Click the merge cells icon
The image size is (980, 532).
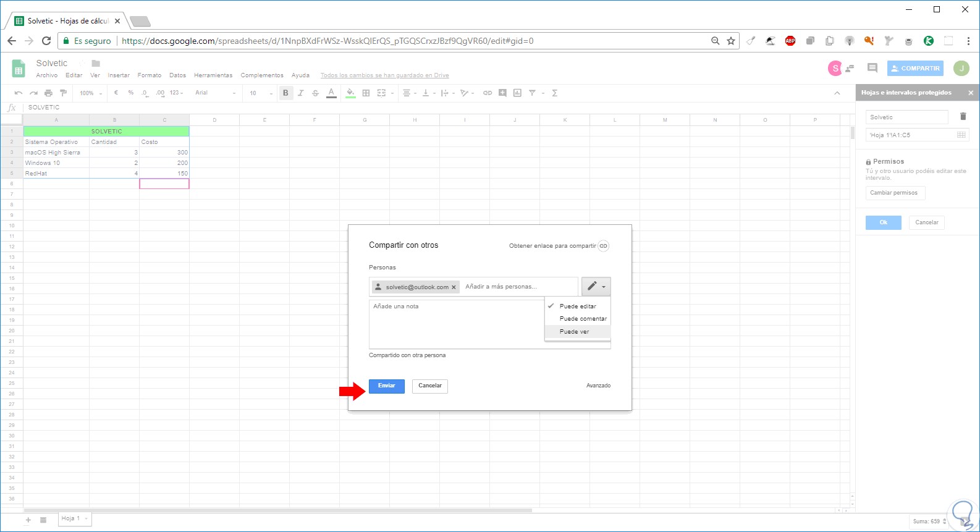point(381,93)
